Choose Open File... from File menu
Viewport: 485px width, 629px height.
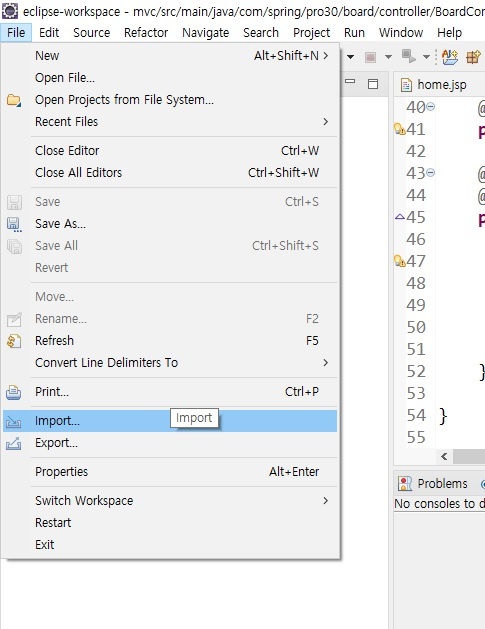170,78
